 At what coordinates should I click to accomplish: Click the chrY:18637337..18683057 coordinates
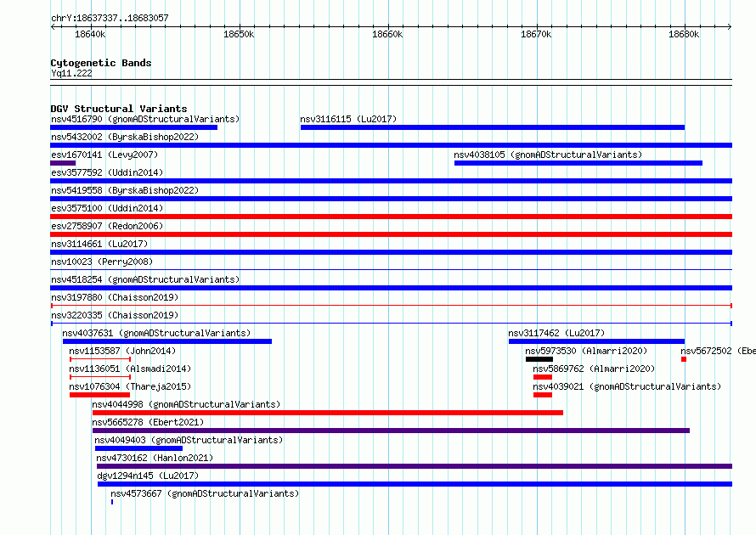coord(110,18)
